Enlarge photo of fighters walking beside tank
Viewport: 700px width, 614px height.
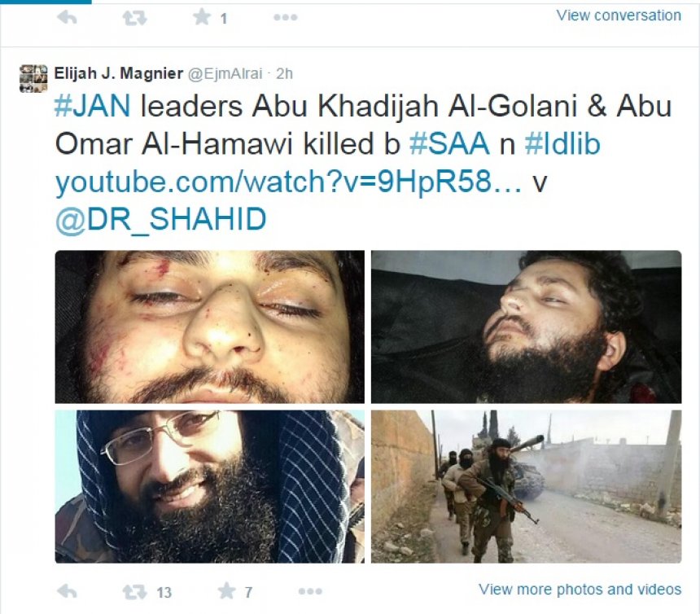[527, 486]
